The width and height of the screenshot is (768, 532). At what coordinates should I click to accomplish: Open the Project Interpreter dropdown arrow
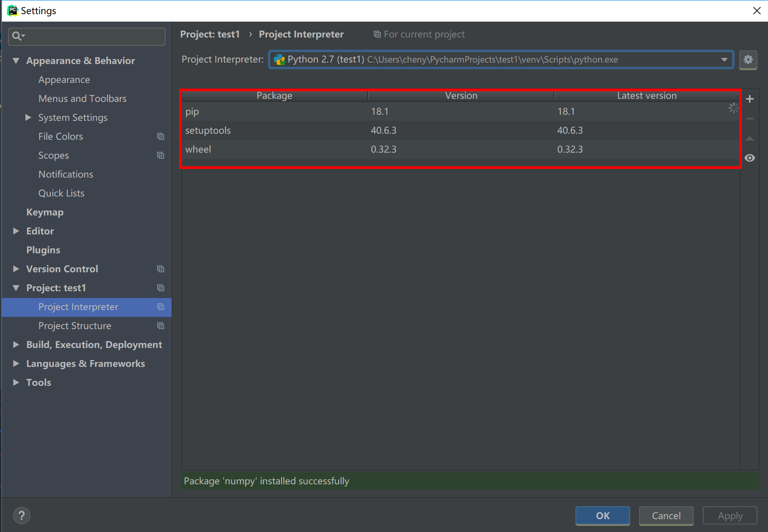(x=724, y=60)
